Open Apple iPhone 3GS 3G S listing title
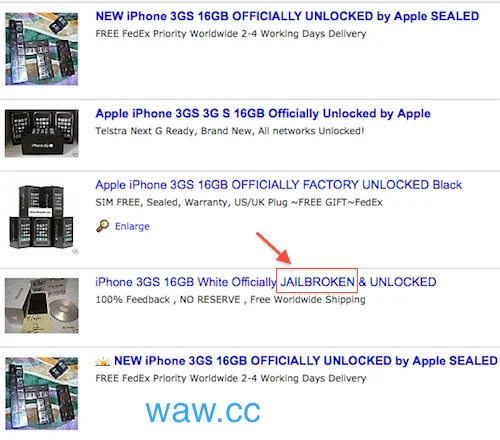Screen dimensions: 500x440 (x=263, y=114)
